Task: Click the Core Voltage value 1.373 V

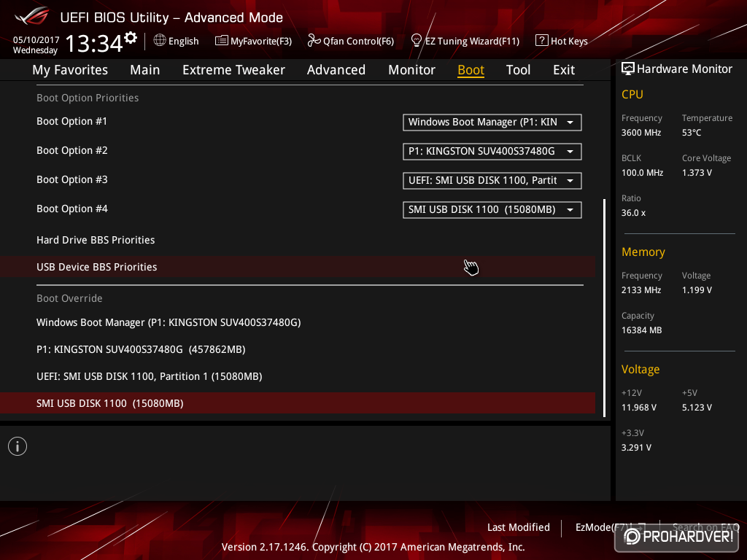Action: (697, 172)
